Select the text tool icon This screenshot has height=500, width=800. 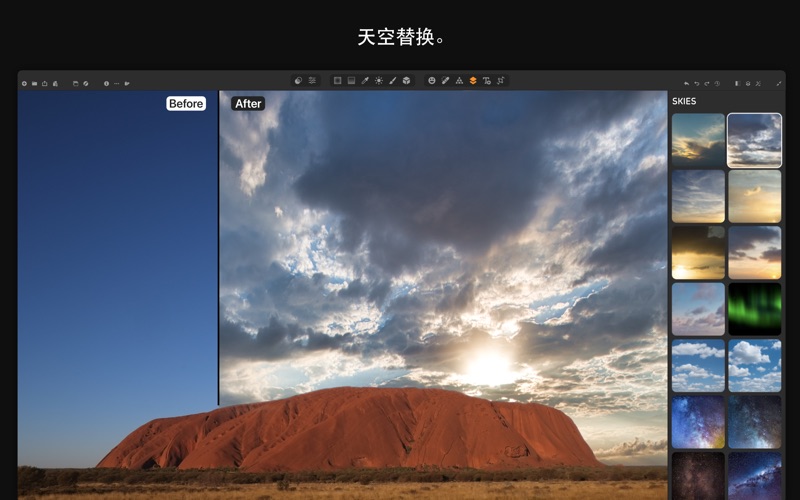486,80
